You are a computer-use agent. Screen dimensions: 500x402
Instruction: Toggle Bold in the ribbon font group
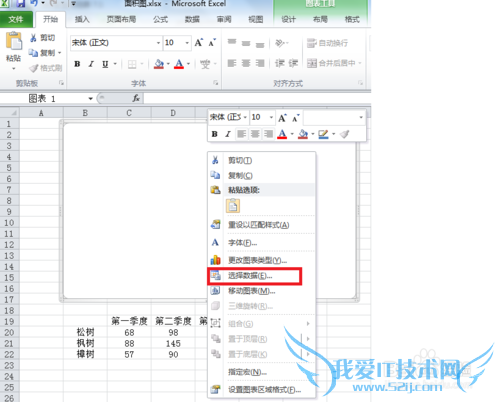[77, 64]
